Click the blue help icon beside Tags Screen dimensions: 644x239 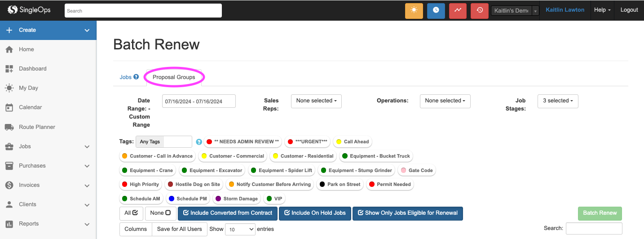[199, 142]
